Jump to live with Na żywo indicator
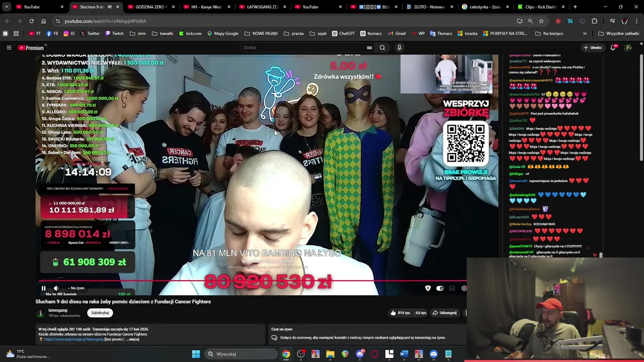This screenshot has height=362, width=644. 76,288
